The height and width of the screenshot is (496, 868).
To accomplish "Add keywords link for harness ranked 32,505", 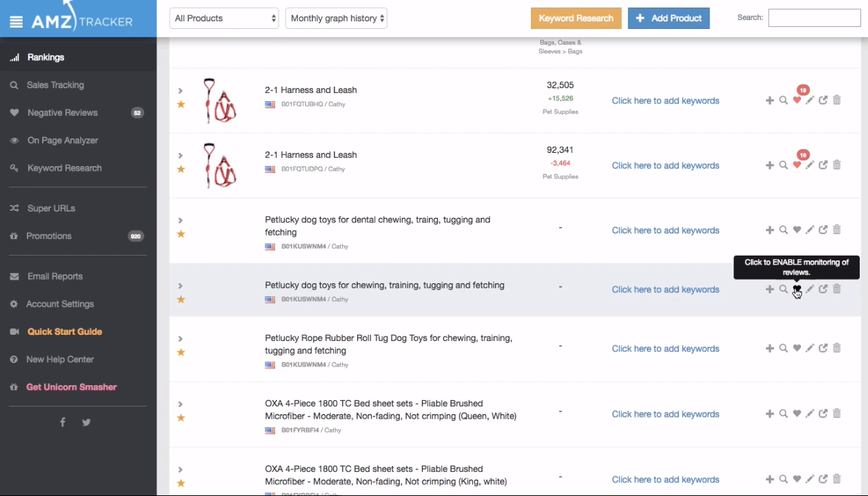I will click(665, 101).
